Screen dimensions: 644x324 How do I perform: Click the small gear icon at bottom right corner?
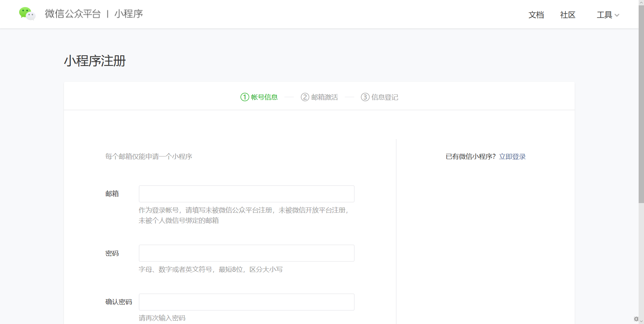coord(636,319)
